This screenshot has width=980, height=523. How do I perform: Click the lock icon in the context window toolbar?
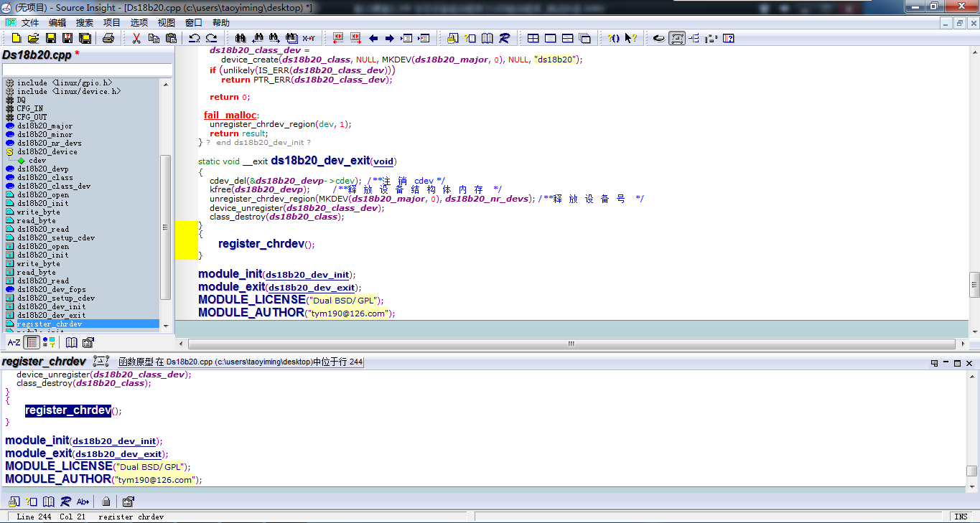point(106,501)
